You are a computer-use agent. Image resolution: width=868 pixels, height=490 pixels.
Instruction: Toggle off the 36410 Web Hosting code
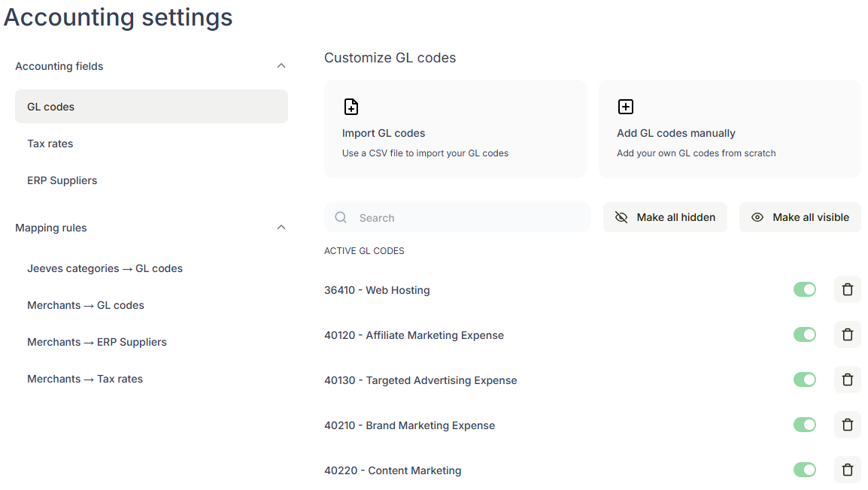tap(804, 289)
